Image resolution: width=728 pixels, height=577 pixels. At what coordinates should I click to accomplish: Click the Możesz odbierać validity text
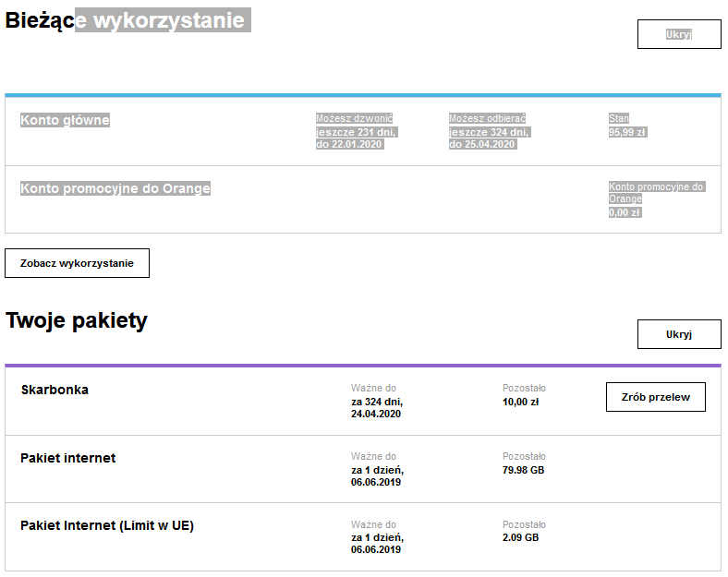(490, 132)
